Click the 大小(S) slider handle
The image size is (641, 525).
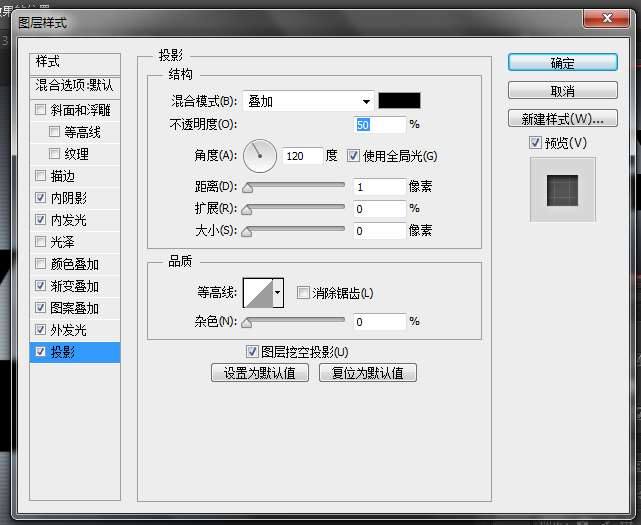pos(247,232)
